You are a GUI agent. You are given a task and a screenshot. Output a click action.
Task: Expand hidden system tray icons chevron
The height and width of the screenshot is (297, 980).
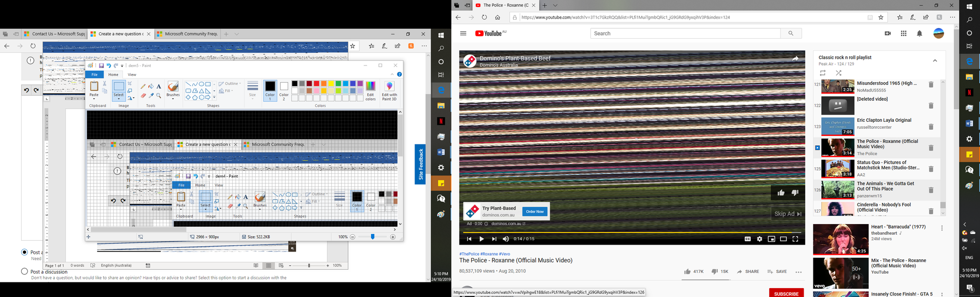[x=965, y=224]
